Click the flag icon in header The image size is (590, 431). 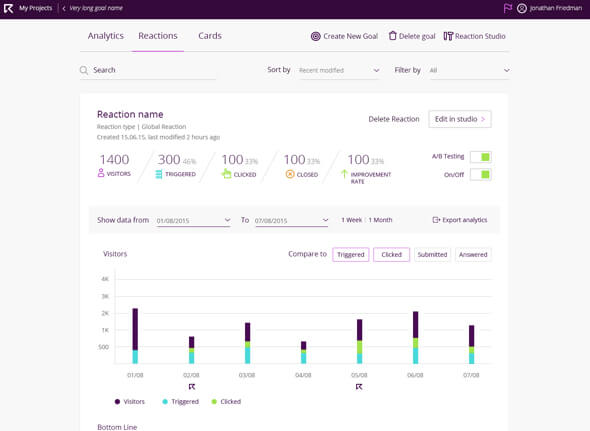(508, 8)
